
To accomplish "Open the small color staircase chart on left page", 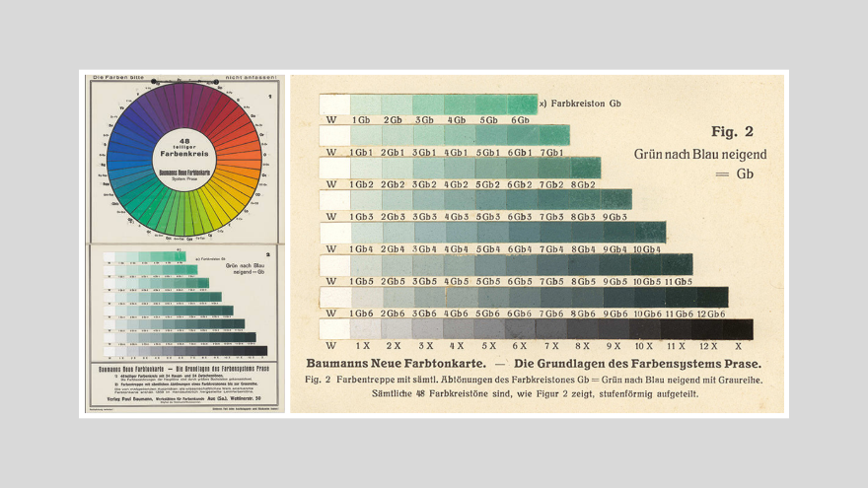I will (185, 304).
